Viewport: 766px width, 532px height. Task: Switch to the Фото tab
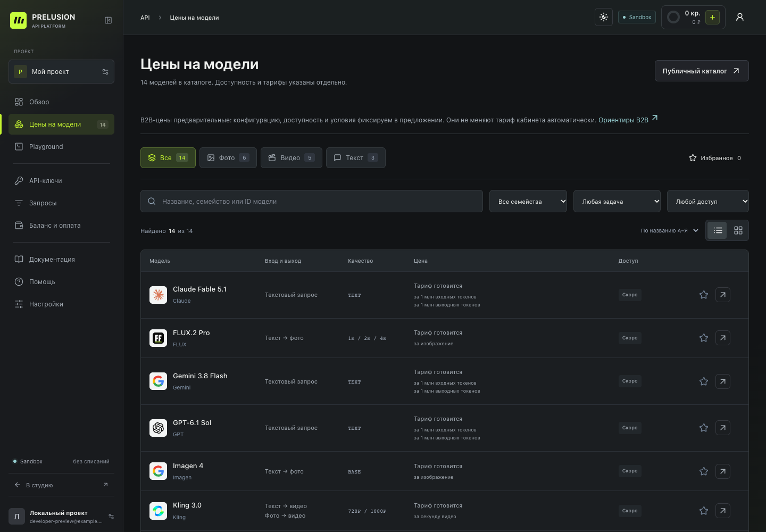228,157
